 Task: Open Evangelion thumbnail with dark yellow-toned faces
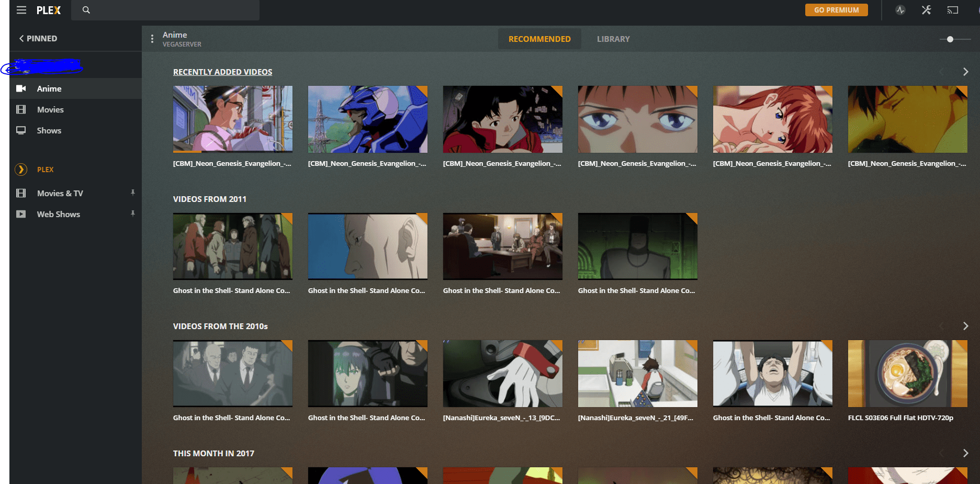pos(908,119)
